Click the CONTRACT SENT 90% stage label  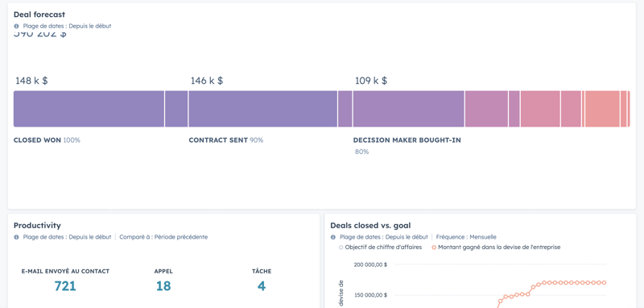[226, 140]
